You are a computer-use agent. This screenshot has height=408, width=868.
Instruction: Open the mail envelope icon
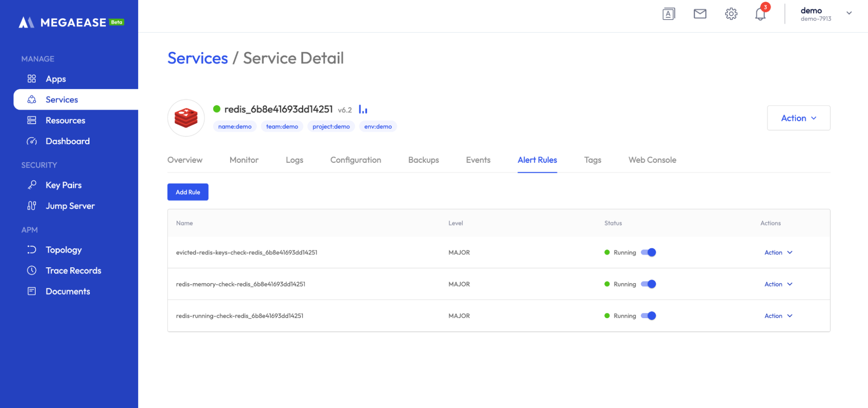pos(700,14)
